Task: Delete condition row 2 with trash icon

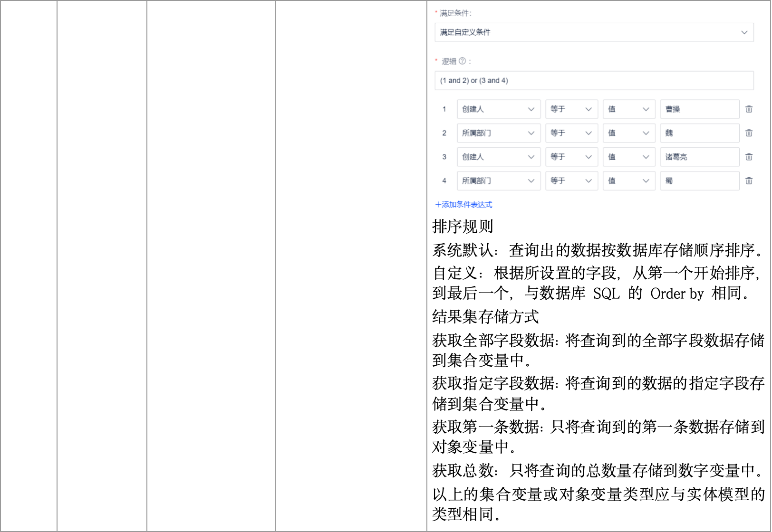Action: (749, 133)
